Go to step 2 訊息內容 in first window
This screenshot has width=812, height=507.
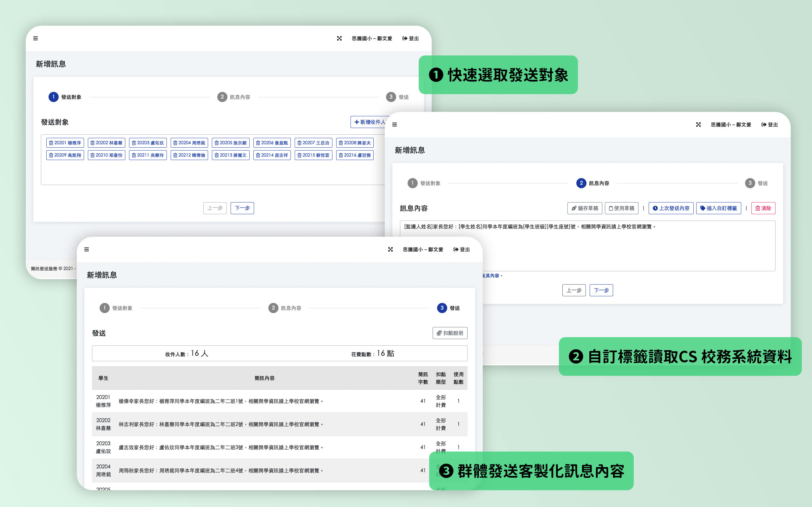[222, 97]
